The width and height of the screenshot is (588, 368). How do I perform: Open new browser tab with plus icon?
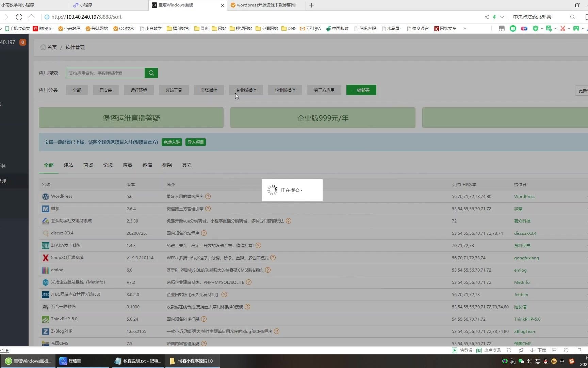tap(311, 5)
